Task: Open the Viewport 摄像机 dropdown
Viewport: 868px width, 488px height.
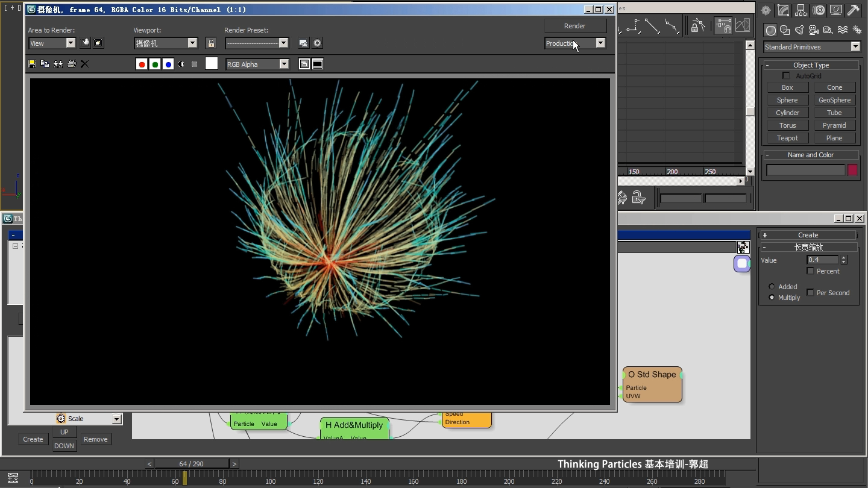Action: pyautogui.click(x=166, y=43)
